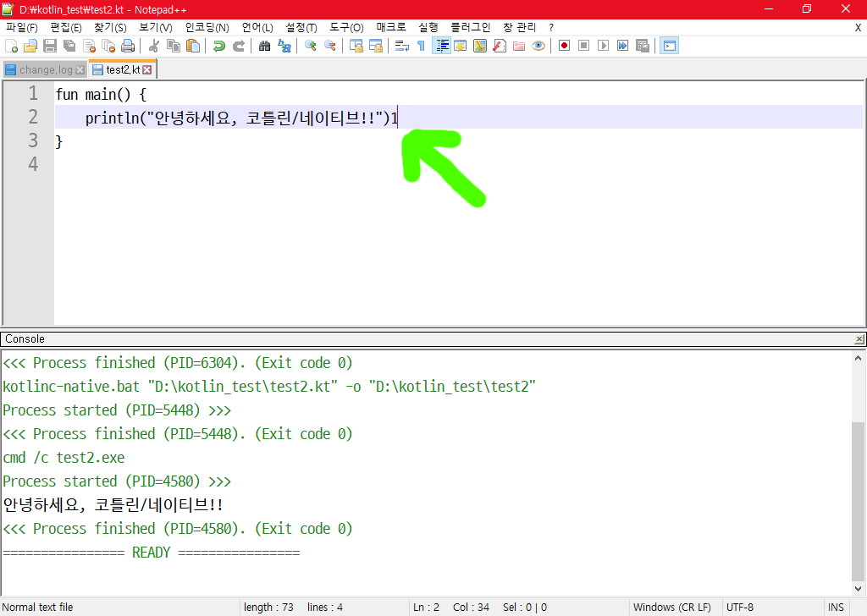Screen dimensions: 867x616
Task: Click the console vertical scrollbar thumb
Action: (x=858, y=501)
